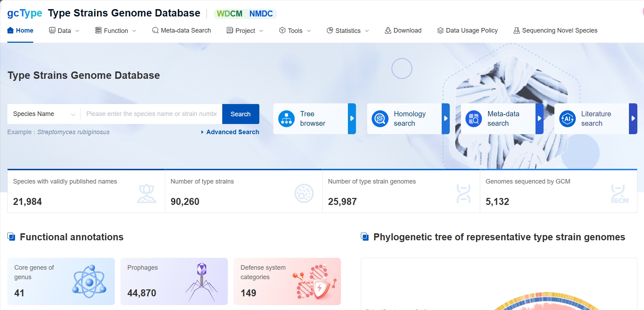Go to the Home tab
Screen dimensions: 644x310
tap(20, 30)
